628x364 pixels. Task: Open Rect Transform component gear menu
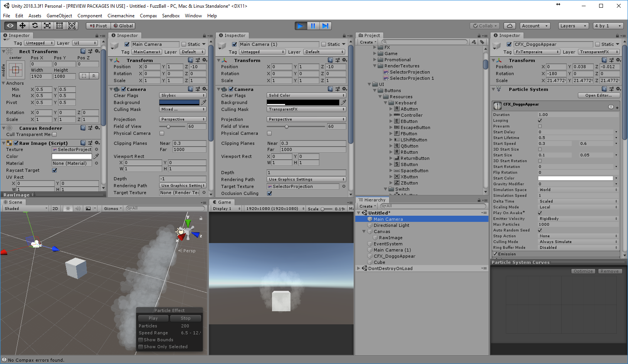pyautogui.click(x=97, y=51)
